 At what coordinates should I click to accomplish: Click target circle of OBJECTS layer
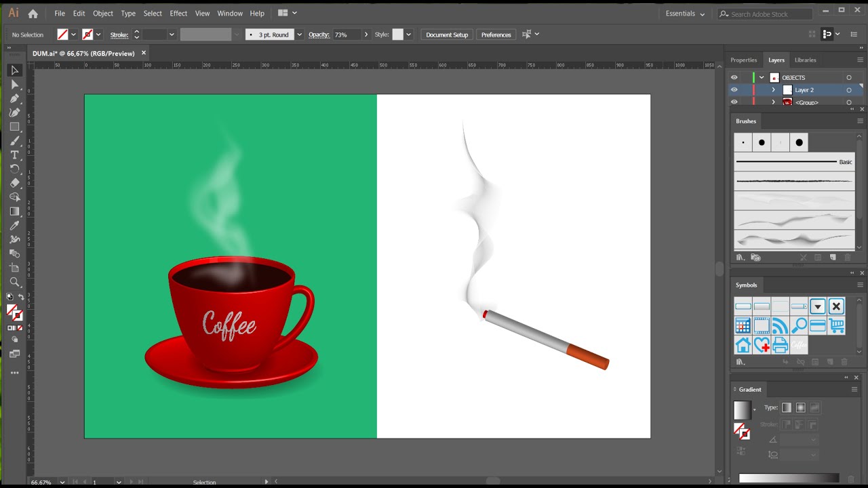[848, 77]
